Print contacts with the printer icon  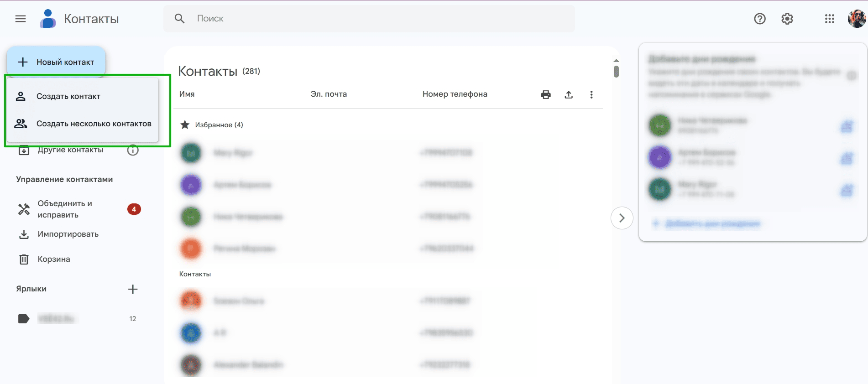point(546,94)
